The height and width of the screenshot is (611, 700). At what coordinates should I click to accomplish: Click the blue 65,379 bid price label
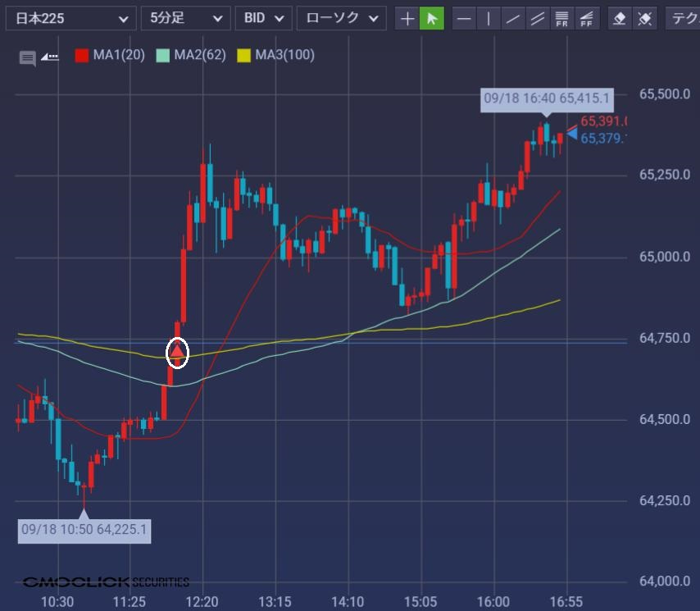point(602,139)
